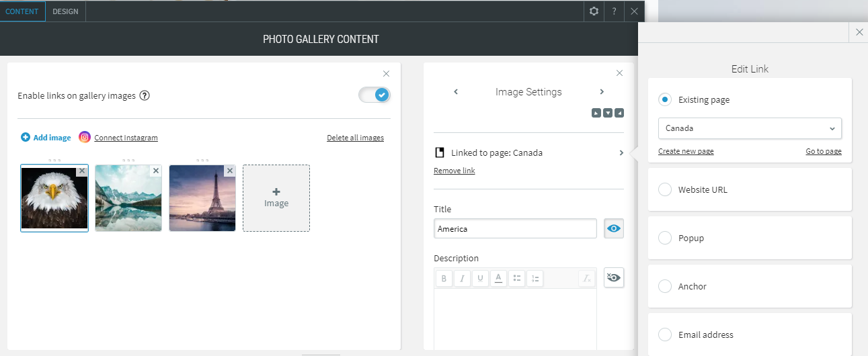This screenshot has height=356, width=868.
Task: Select the Eiffel Tower thumbnail
Action: (202, 198)
